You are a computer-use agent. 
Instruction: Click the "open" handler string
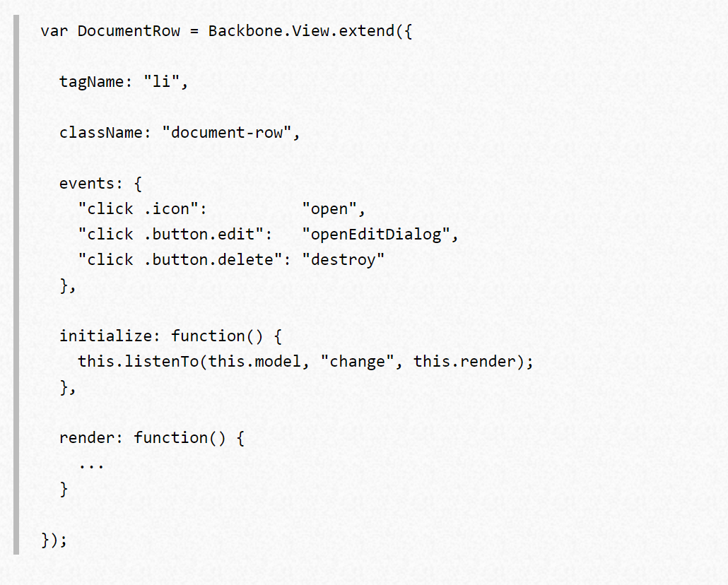(329, 209)
